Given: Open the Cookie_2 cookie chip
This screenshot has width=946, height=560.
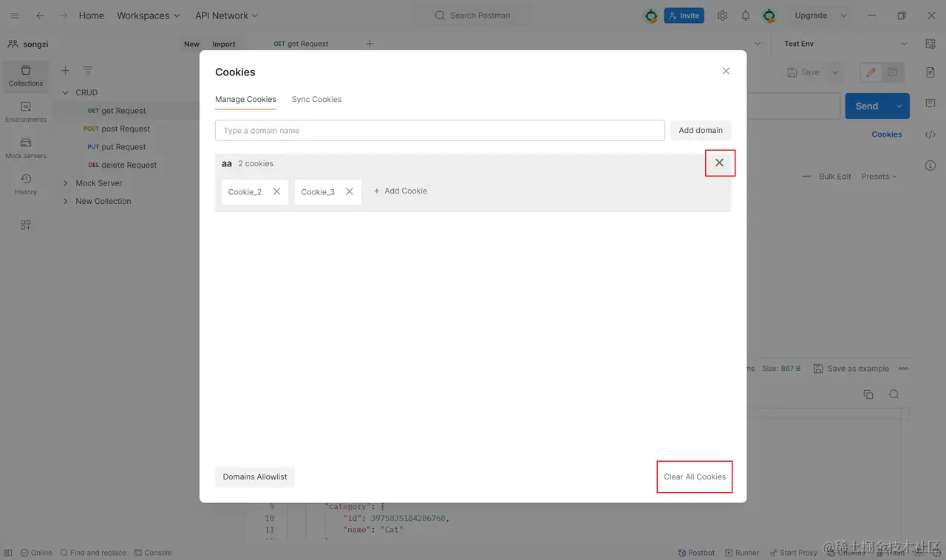Looking at the screenshot, I should pos(245,192).
